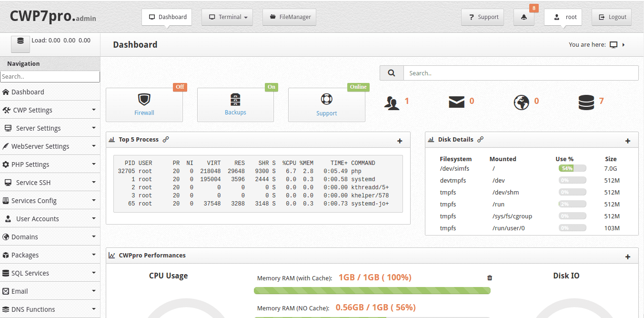Click the systemd-jo+ process row
This screenshot has width=644, height=318.
pos(253,204)
